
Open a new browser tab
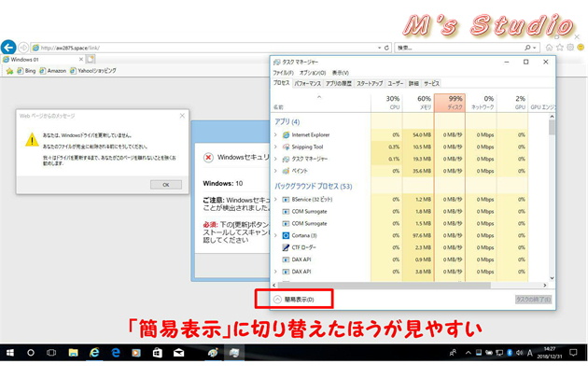coord(91,59)
